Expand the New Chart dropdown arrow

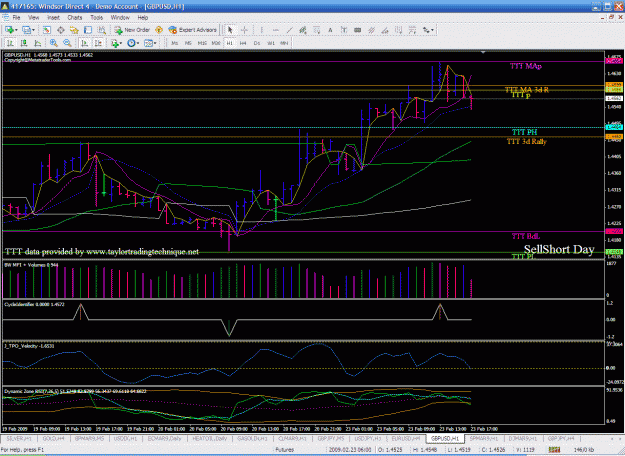point(16,30)
